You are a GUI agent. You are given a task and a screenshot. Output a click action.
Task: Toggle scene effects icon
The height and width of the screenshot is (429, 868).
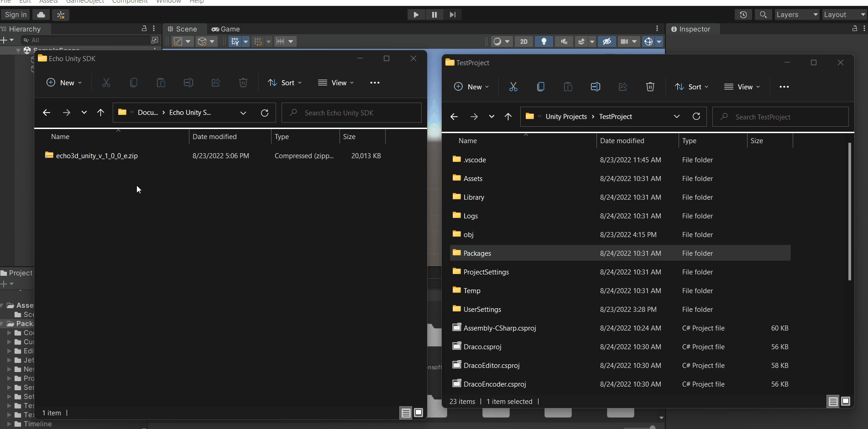coord(581,41)
